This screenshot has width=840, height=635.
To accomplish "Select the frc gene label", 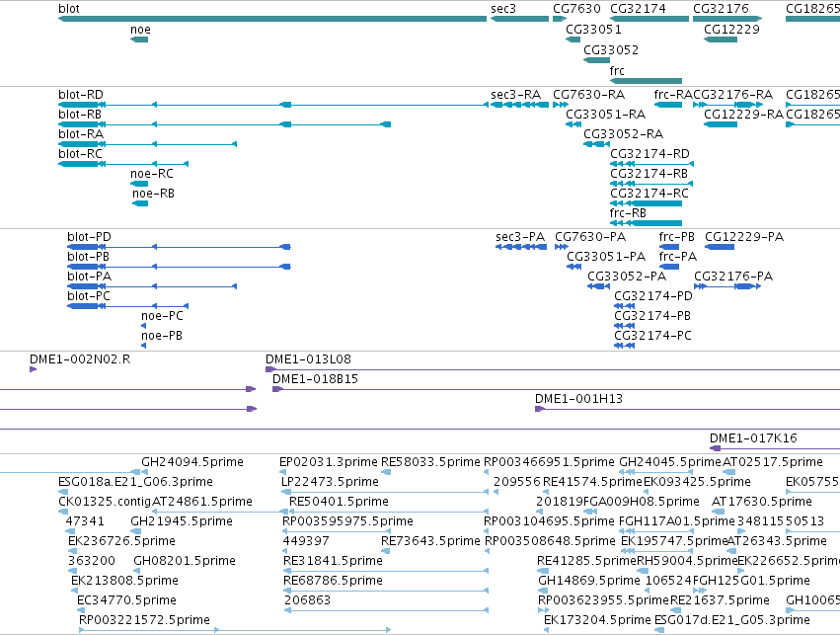I will (617, 71).
